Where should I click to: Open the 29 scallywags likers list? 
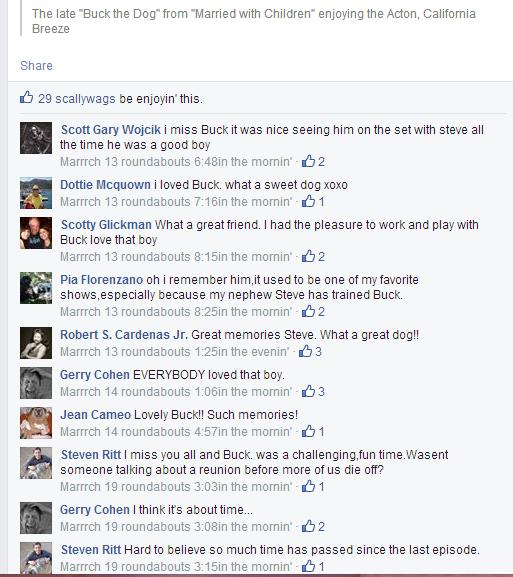(x=77, y=99)
